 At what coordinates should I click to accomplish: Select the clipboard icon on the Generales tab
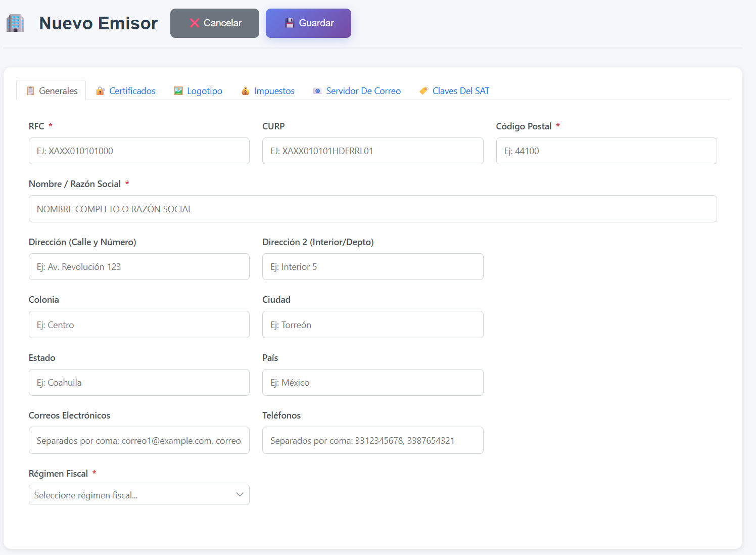[31, 90]
